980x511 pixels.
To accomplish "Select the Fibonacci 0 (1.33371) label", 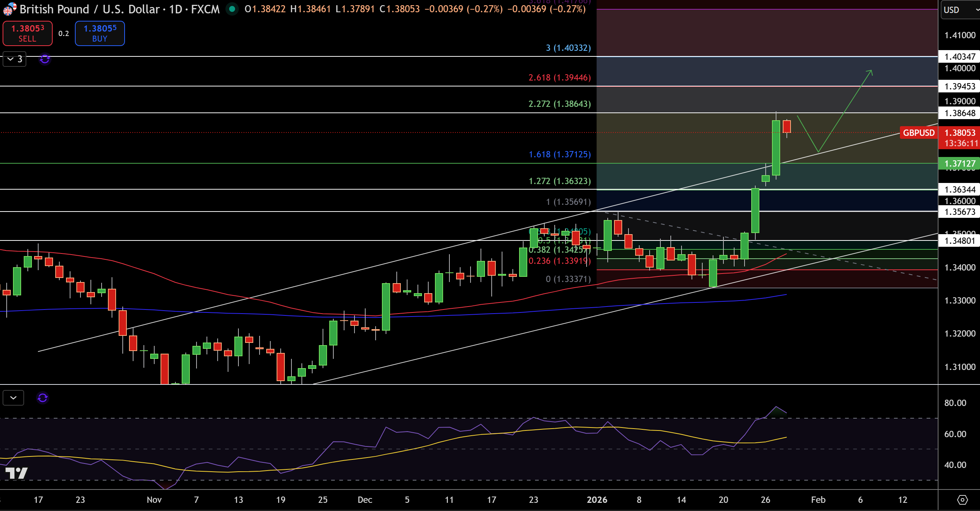I will pos(568,279).
